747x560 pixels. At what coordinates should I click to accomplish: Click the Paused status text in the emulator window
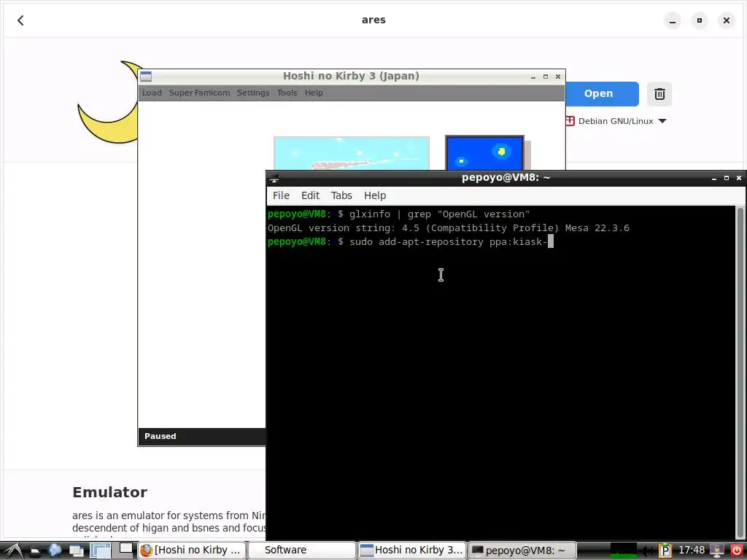click(x=160, y=436)
